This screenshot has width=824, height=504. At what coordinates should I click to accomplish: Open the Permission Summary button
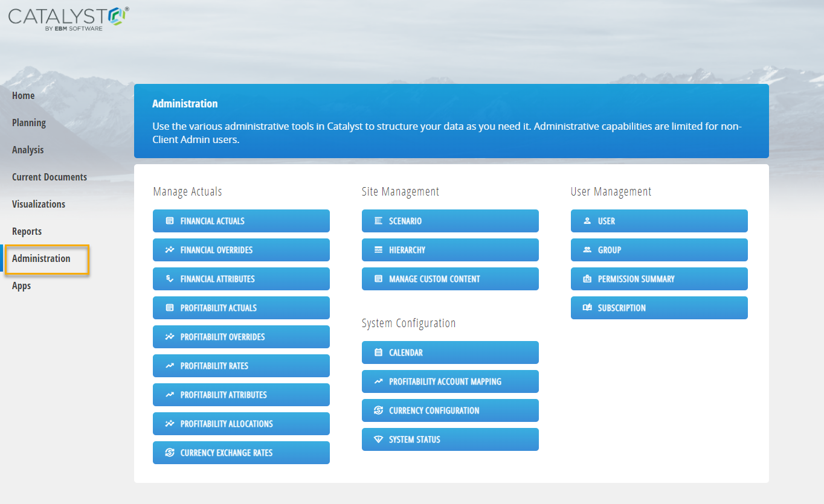(x=659, y=279)
